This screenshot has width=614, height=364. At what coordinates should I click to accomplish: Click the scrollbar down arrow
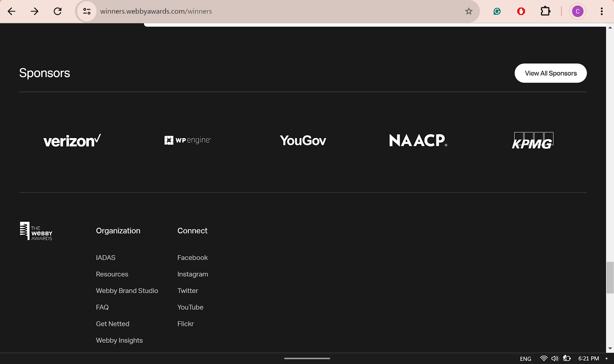tap(610, 349)
